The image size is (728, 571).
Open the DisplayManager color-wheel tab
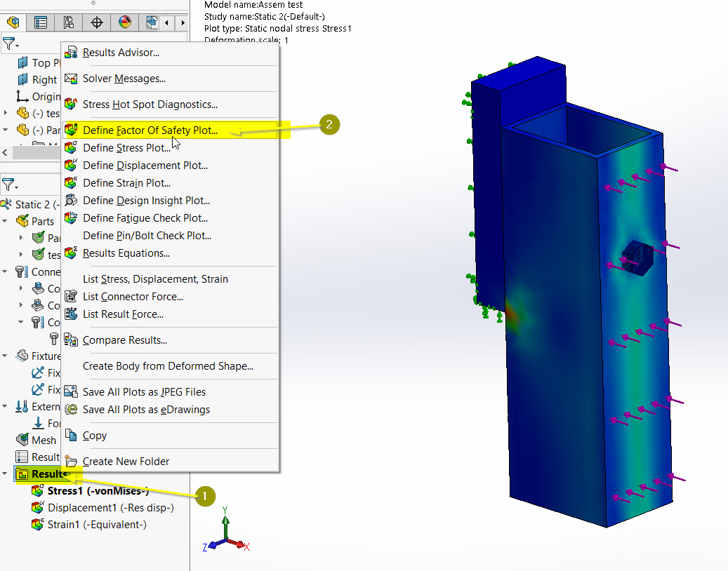click(x=124, y=22)
